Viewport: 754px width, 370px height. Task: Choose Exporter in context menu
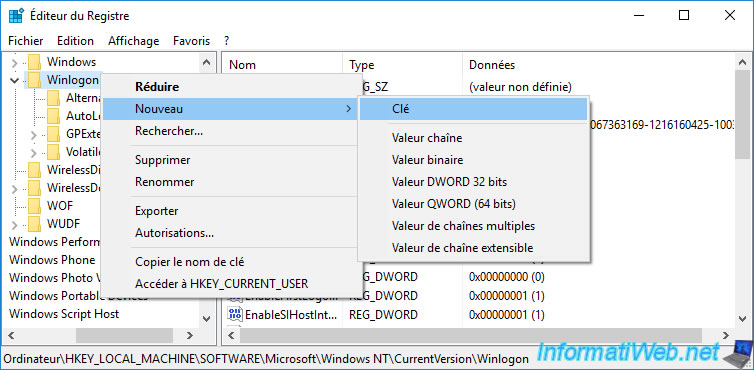coord(231,211)
